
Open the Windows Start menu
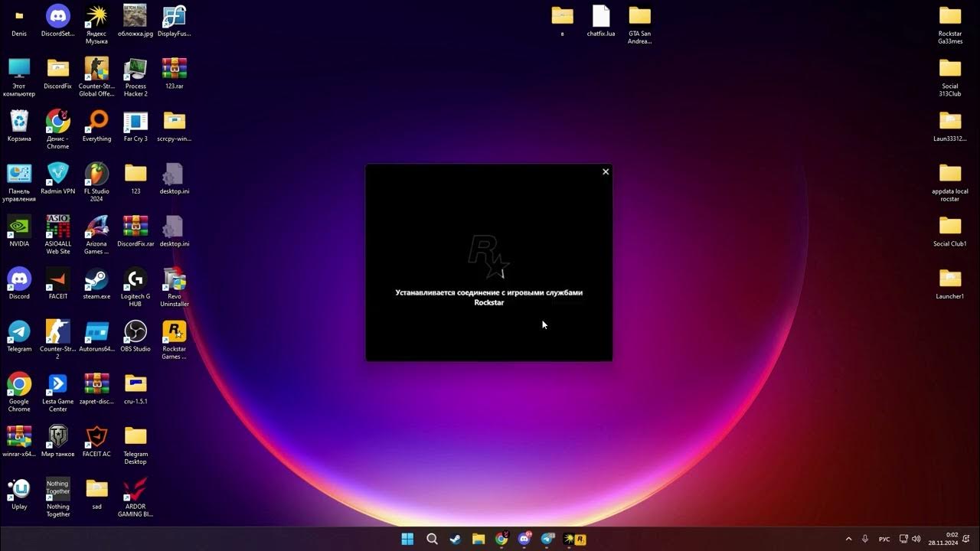pyautogui.click(x=407, y=539)
